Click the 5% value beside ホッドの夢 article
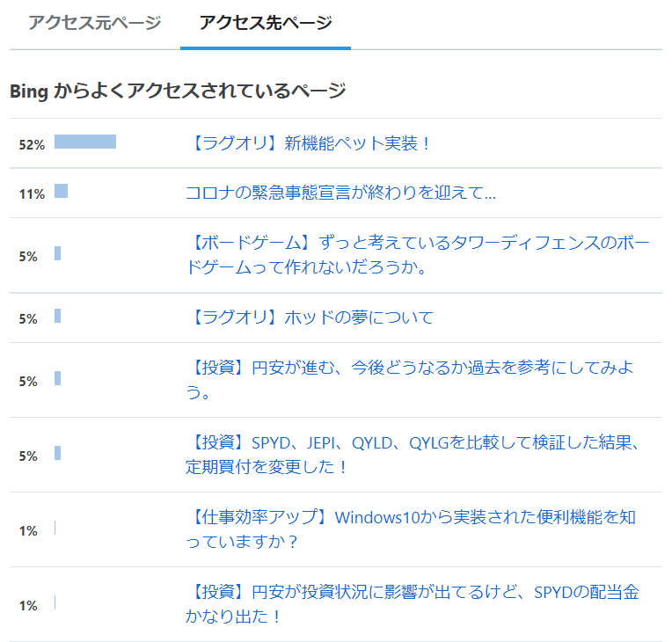This screenshot has height=642, width=672. pos(28,319)
